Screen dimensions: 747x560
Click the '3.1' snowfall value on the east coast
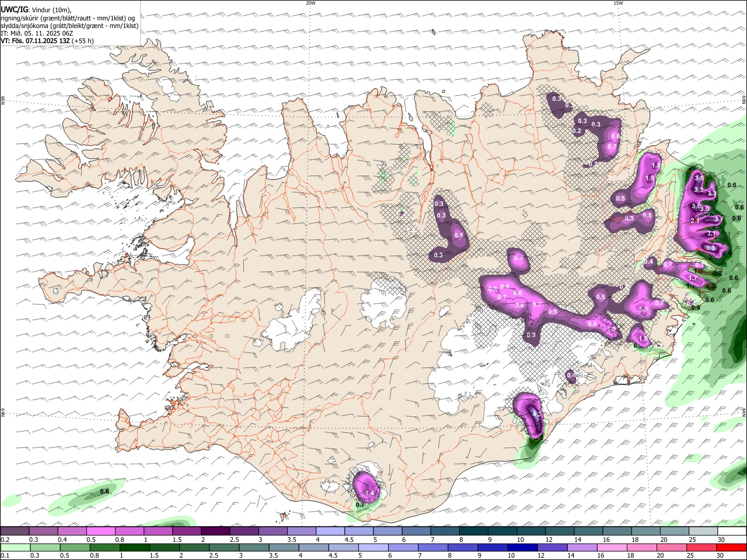[x=711, y=234]
